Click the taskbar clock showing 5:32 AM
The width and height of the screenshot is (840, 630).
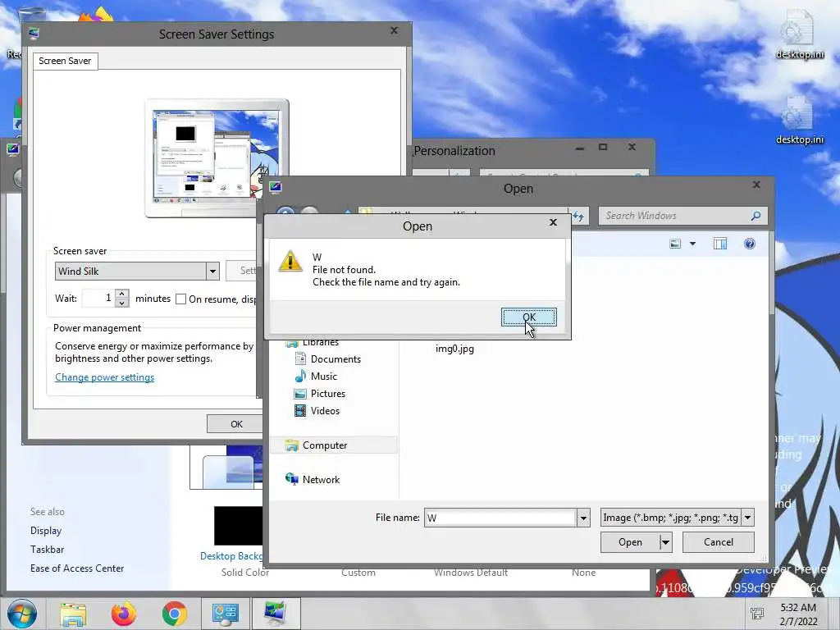pyautogui.click(x=798, y=614)
